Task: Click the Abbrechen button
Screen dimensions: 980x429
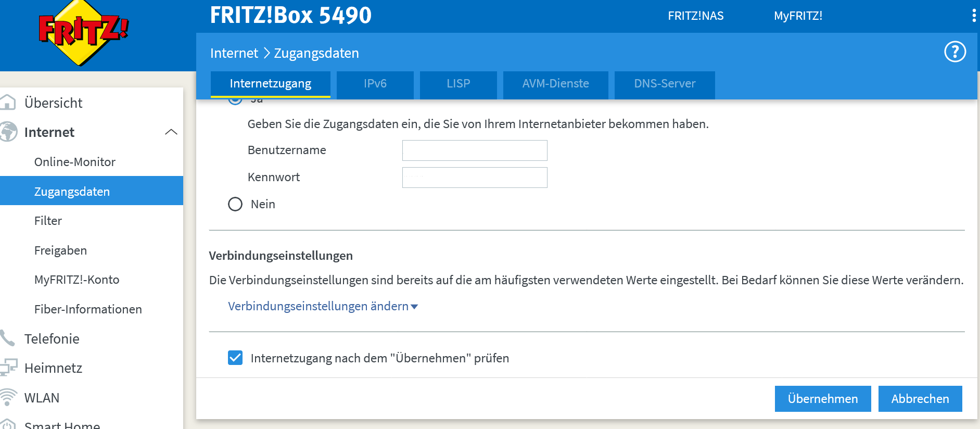Action: point(920,399)
